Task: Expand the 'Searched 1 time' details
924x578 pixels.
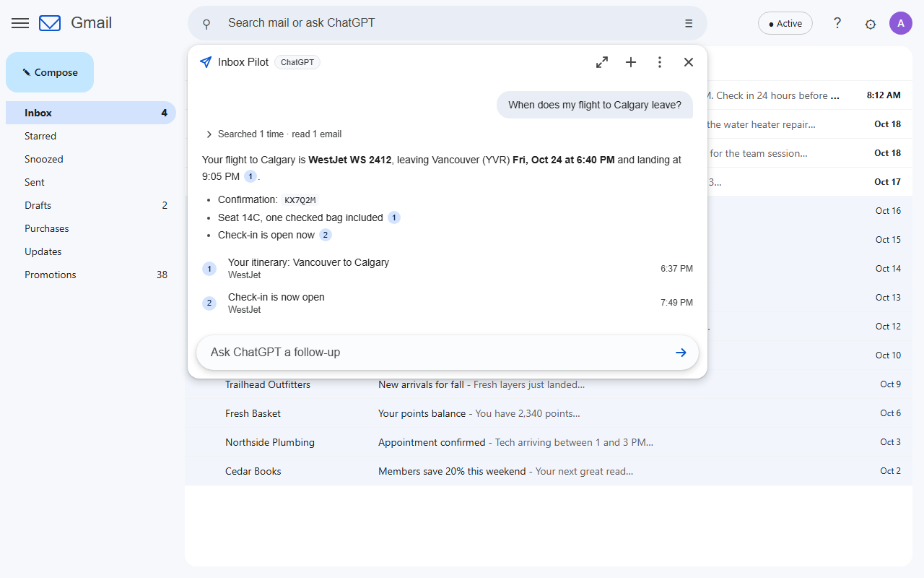Action: pyautogui.click(x=274, y=134)
